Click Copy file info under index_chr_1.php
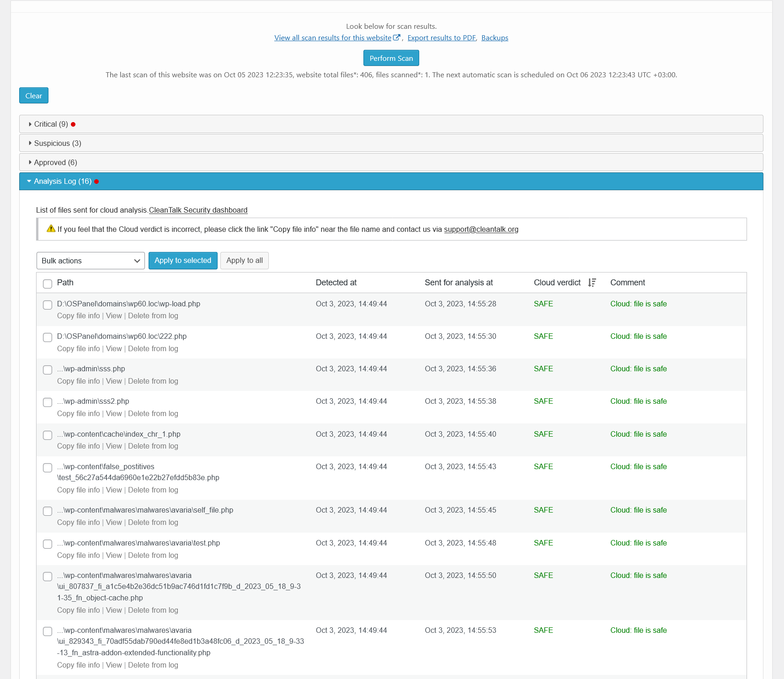 click(x=78, y=446)
